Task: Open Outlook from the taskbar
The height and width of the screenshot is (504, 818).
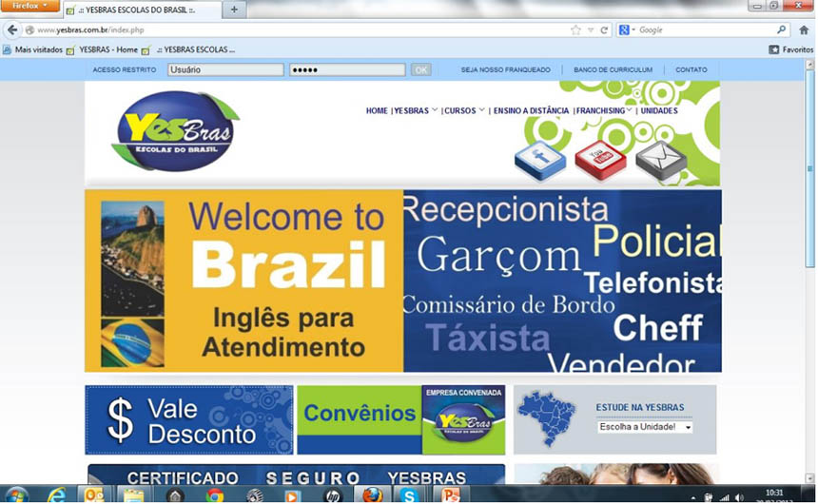Action: click(94, 494)
